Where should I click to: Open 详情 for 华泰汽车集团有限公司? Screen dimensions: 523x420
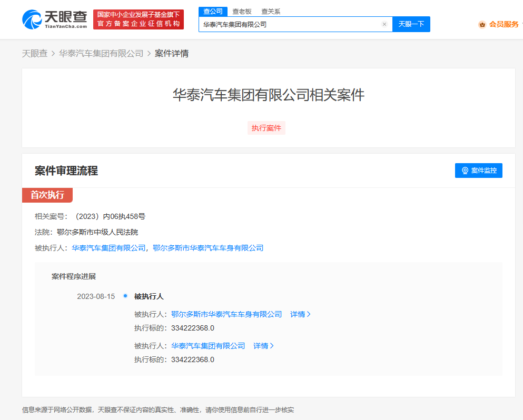tap(263, 346)
